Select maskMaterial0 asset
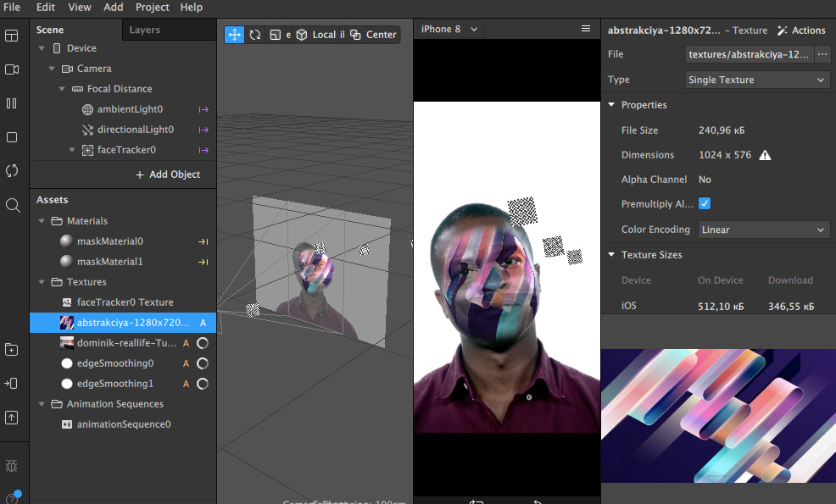The image size is (836, 504). pos(110,241)
